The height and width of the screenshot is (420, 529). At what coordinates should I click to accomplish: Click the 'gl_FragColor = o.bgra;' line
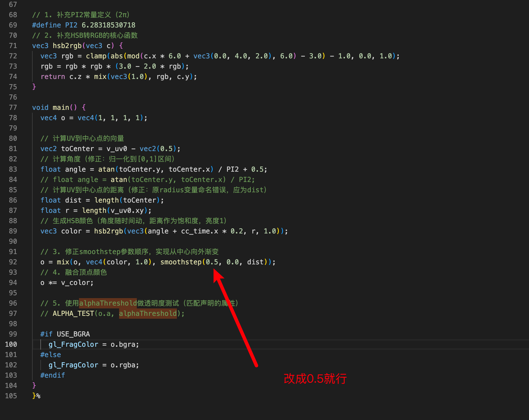(94, 344)
